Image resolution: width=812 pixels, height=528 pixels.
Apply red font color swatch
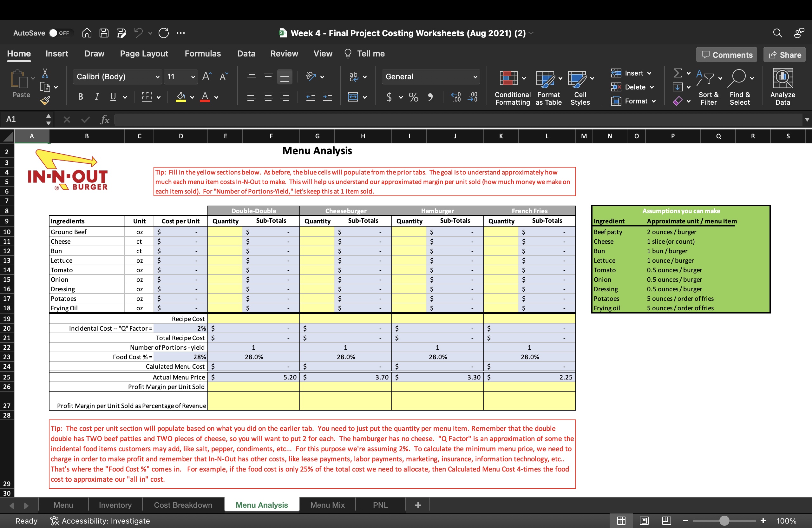(205, 97)
